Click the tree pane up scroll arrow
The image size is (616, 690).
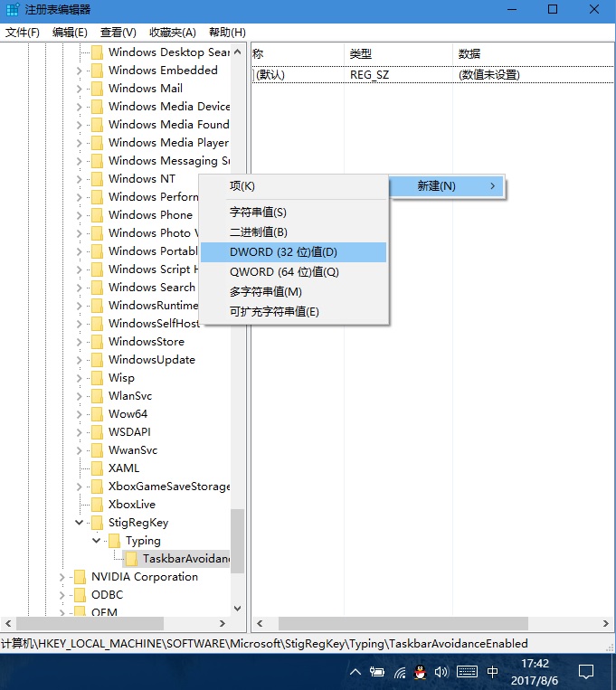pos(237,52)
